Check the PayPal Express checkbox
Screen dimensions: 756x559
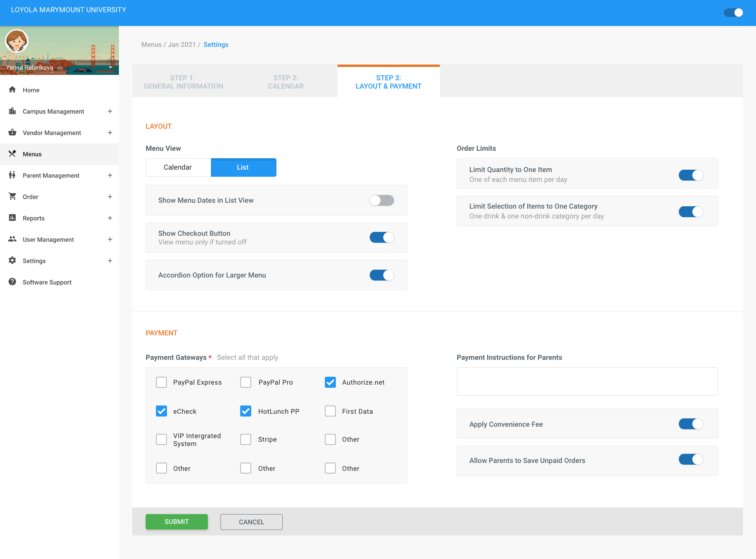161,382
